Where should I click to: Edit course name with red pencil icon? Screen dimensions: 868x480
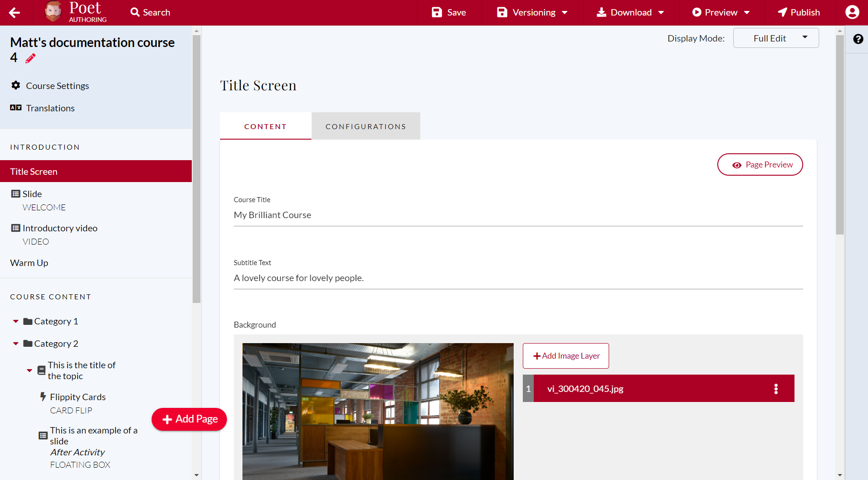[31, 58]
